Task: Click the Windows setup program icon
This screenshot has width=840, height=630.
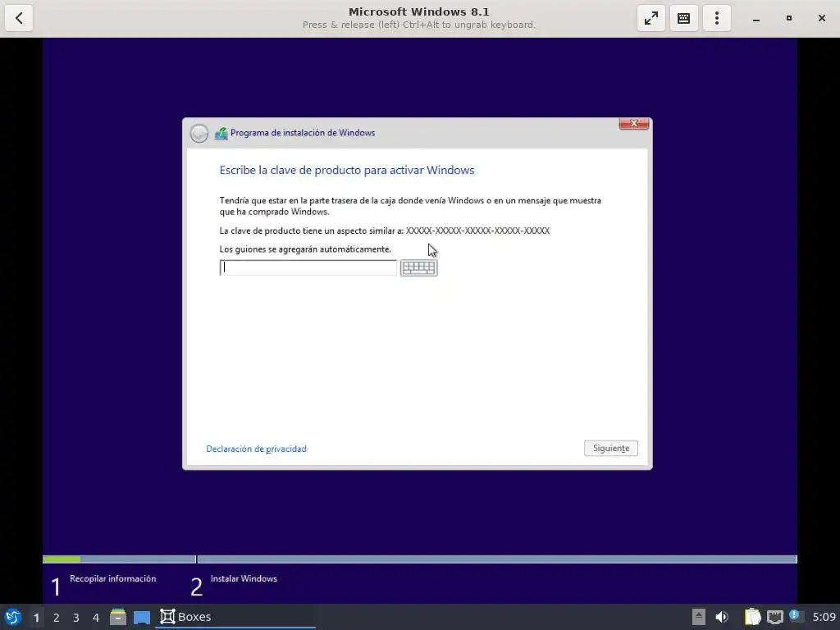Action: point(221,134)
